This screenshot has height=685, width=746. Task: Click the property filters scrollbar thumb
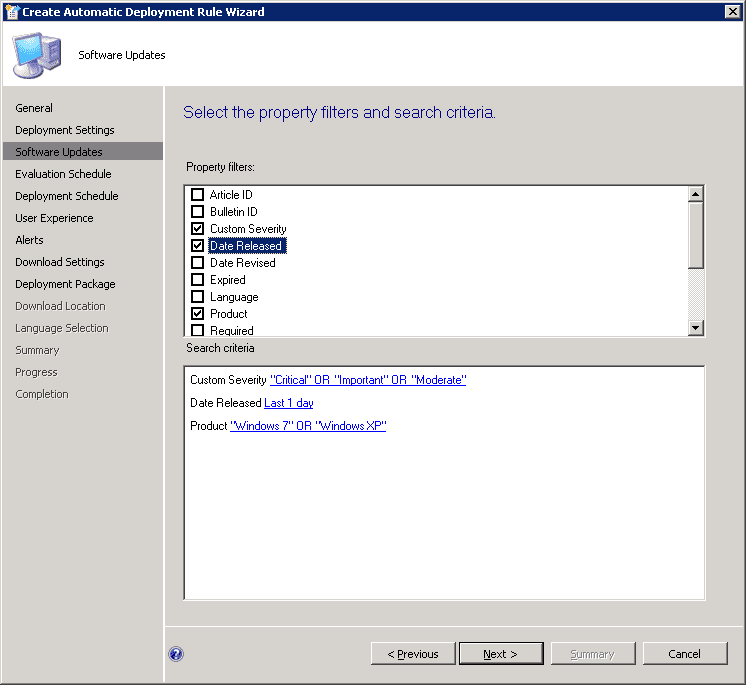(696, 235)
